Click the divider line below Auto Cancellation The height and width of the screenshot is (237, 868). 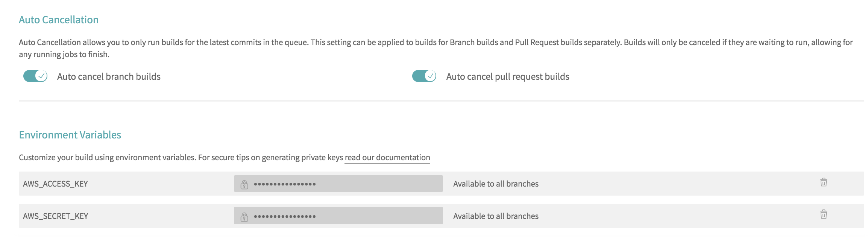[x=442, y=101]
